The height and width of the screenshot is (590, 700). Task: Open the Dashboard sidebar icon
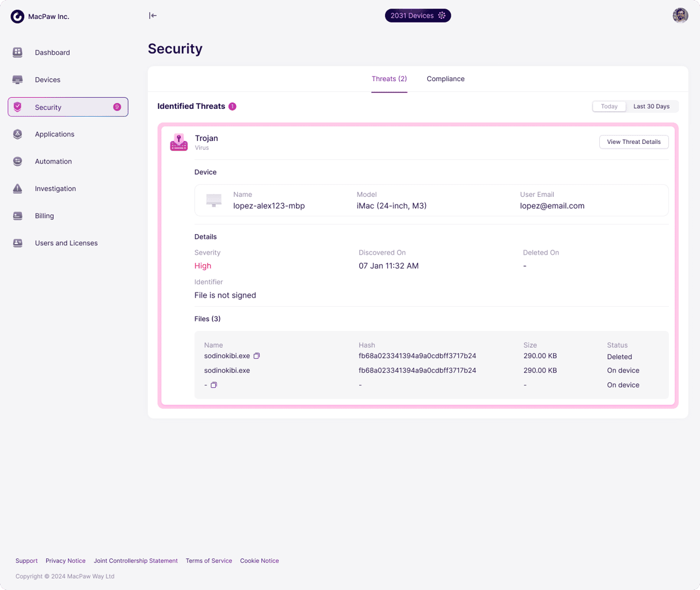tap(18, 52)
